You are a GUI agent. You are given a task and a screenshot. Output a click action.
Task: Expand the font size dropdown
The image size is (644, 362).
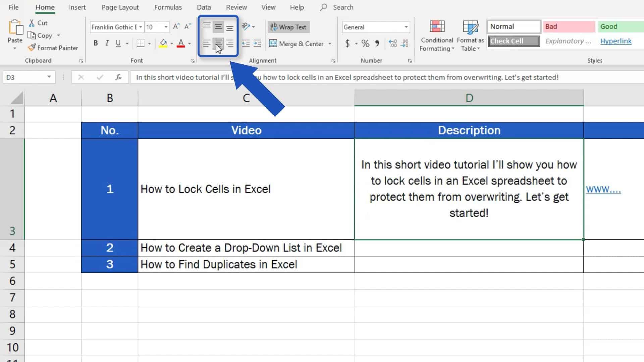click(165, 26)
